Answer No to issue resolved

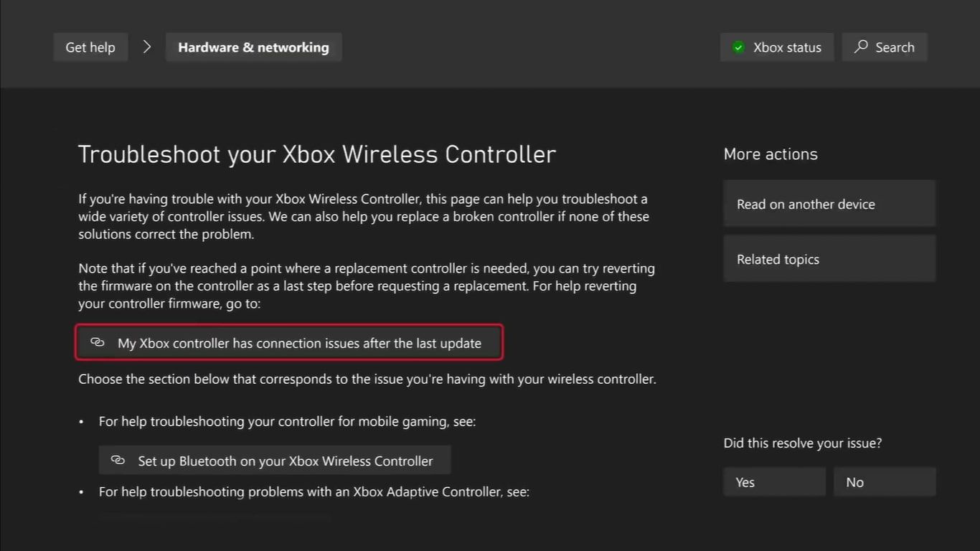tap(884, 482)
